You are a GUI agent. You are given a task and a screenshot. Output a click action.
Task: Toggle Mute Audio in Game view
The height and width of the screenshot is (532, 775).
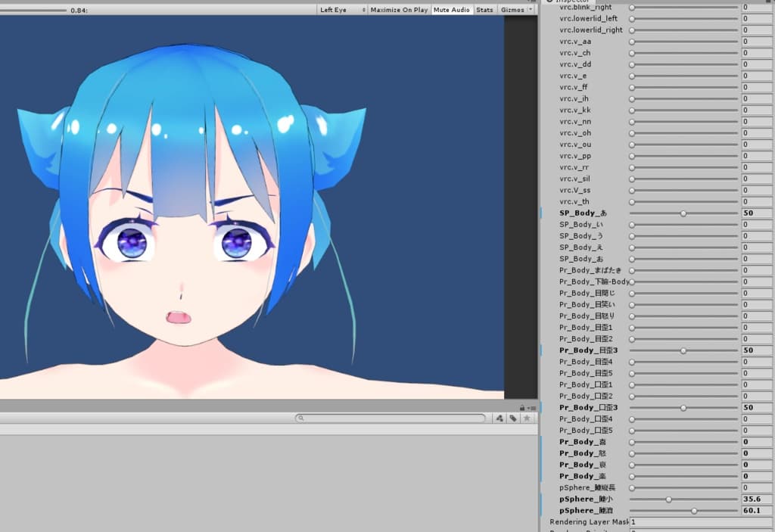[x=451, y=10]
